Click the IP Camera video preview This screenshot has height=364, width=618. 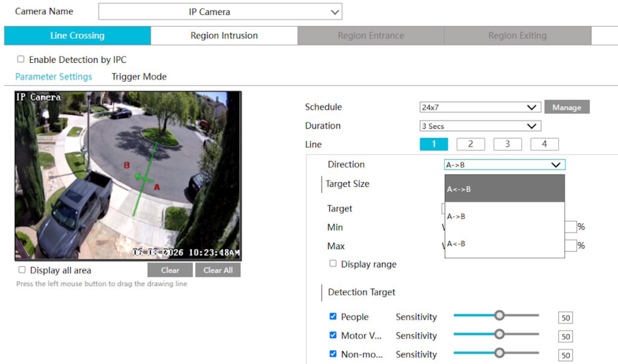pyautogui.click(x=128, y=176)
